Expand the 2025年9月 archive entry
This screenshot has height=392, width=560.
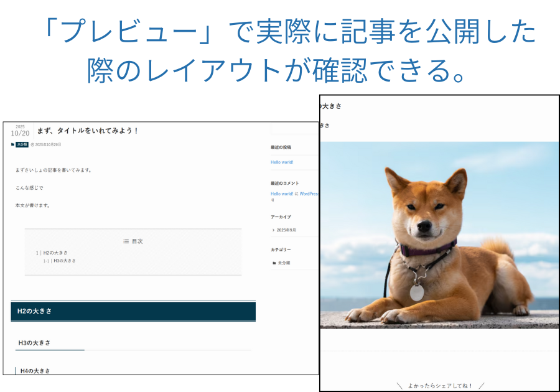pyautogui.click(x=286, y=230)
